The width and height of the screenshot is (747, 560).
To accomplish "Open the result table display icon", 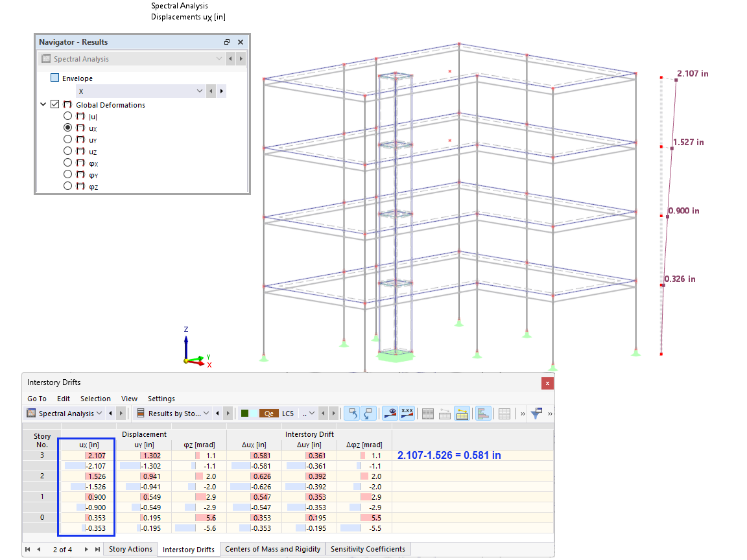I will point(504,413).
